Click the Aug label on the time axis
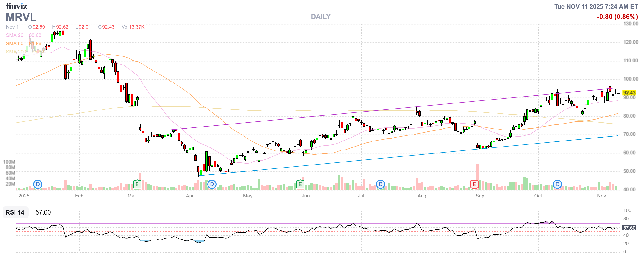Screen dimensions: 644x259 click(x=422, y=196)
